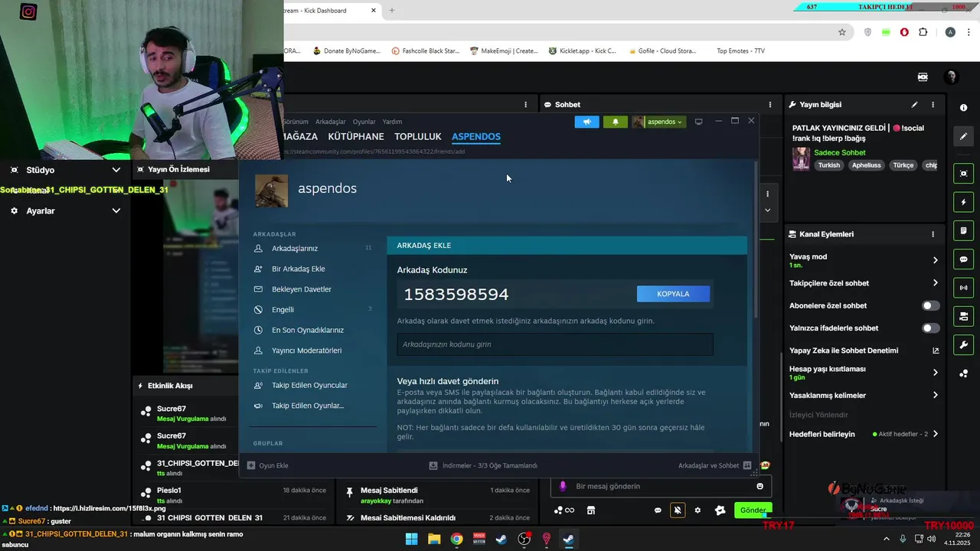The width and height of the screenshot is (980, 551).
Task: Open Chrome from the taskbar
Action: click(456, 539)
